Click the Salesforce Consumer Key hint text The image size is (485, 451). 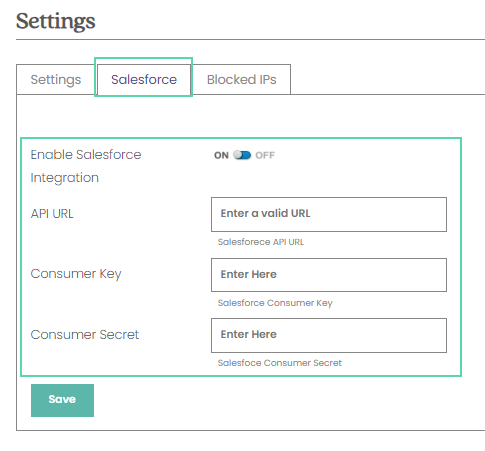point(275,303)
